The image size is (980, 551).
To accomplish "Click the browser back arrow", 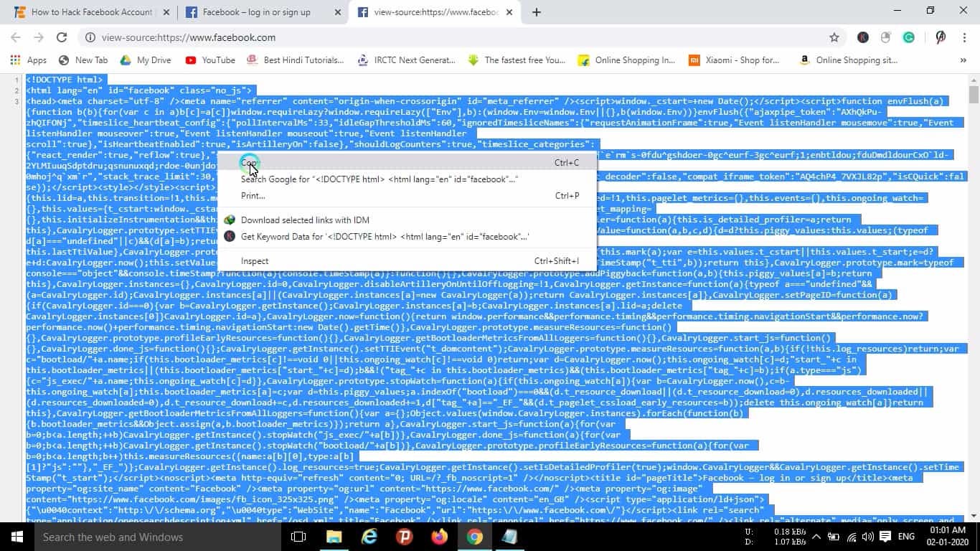I will click(16, 37).
